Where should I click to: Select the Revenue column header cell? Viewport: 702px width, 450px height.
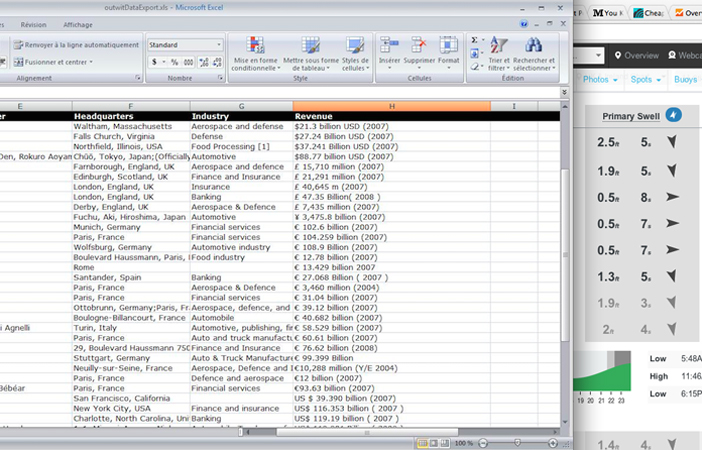click(x=391, y=116)
